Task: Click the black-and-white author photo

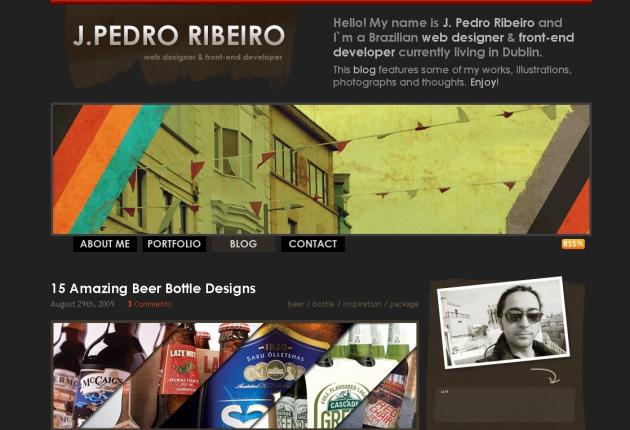Action: (503, 322)
